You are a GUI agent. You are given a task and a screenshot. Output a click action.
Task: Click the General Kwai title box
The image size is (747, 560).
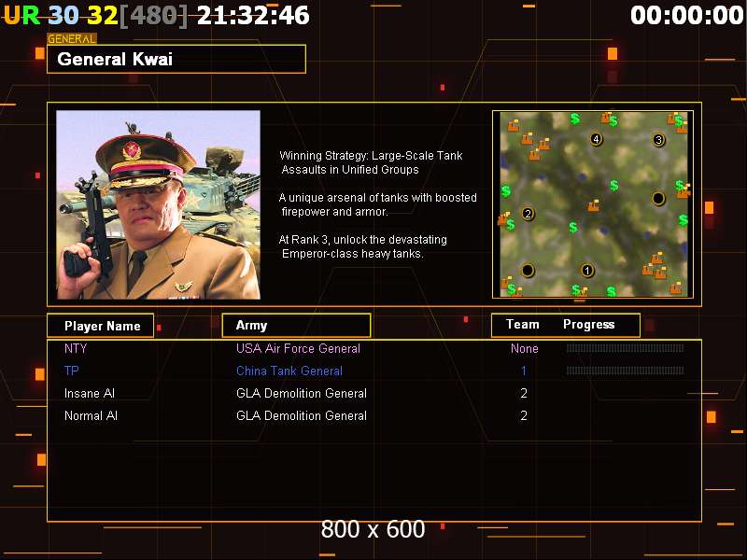click(176, 59)
